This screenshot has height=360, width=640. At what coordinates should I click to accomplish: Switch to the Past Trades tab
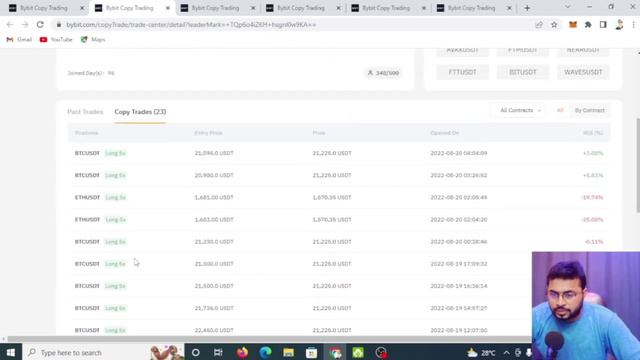tap(85, 112)
